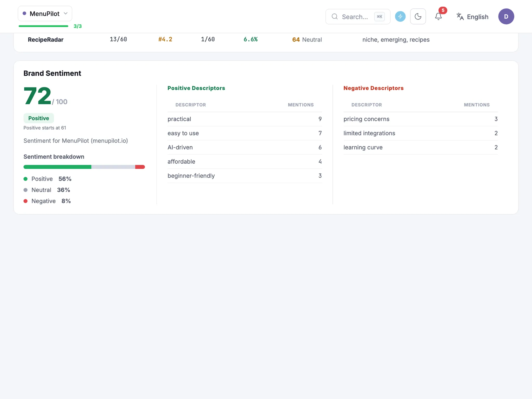532x399 pixels.
Task: Open the user avatar D menu
Action: click(506, 17)
